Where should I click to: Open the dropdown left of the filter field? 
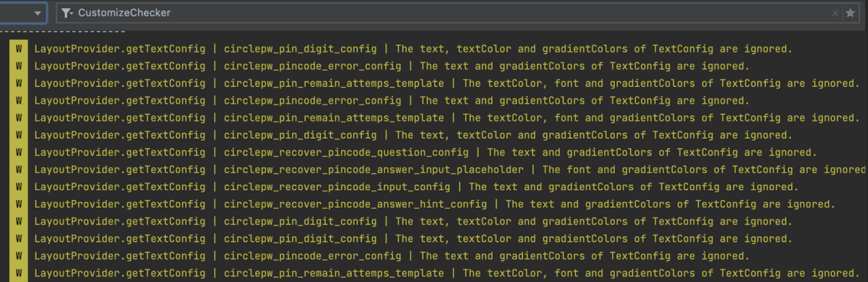pos(23,13)
